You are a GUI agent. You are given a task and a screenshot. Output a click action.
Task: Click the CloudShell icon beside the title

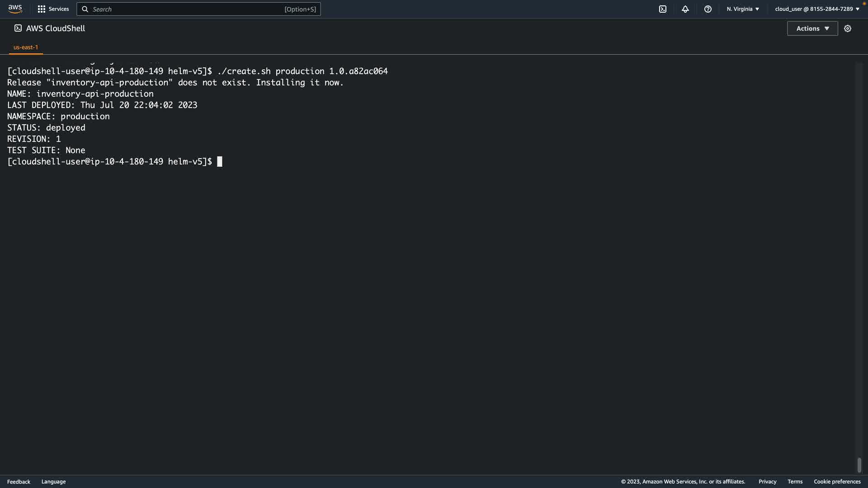point(18,28)
